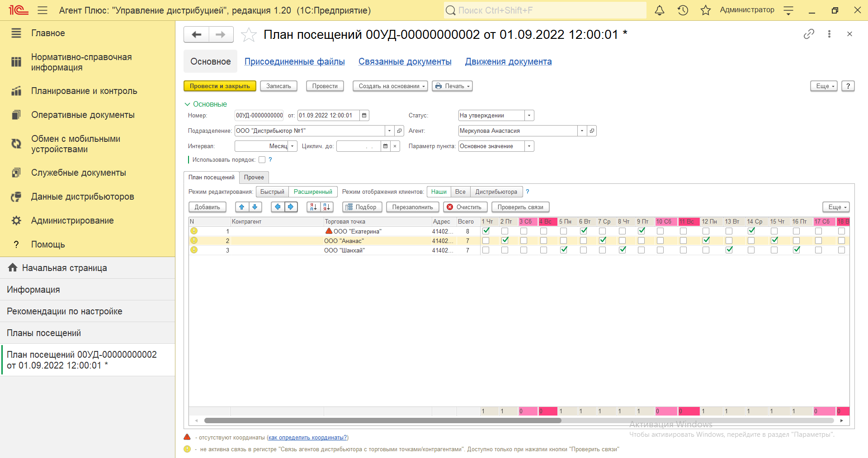Switch to the 'Прочее' tab

coord(254,178)
